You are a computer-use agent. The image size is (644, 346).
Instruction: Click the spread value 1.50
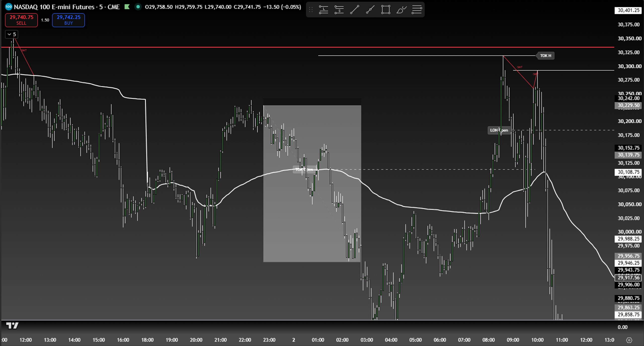click(45, 20)
